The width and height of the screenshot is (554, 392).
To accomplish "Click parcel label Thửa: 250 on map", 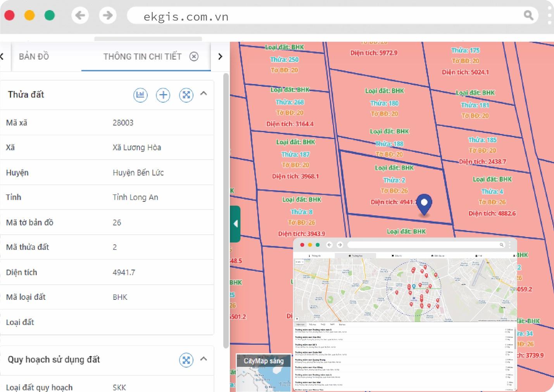I will pyautogui.click(x=284, y=60).
